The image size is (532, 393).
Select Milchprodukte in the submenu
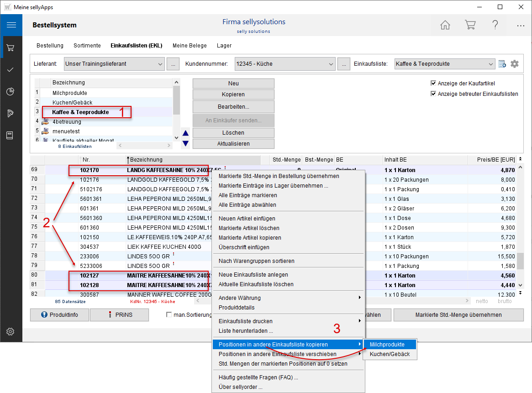387,344
